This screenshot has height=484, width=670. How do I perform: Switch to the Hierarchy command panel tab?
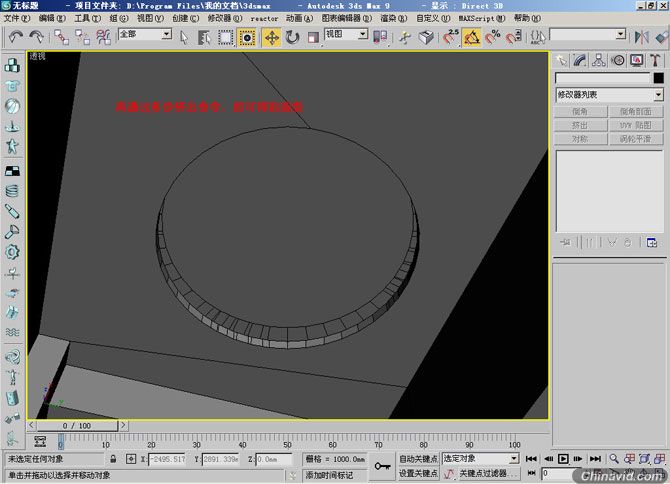tap(599, 61)
